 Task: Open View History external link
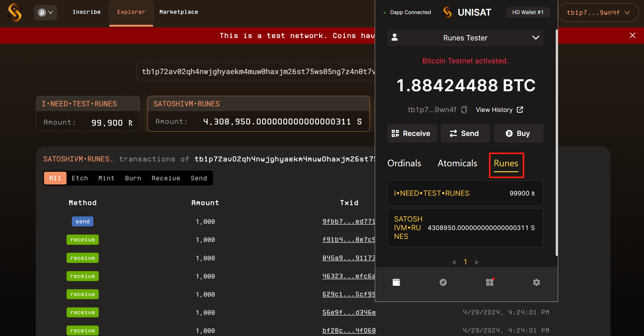click(499, 110)
